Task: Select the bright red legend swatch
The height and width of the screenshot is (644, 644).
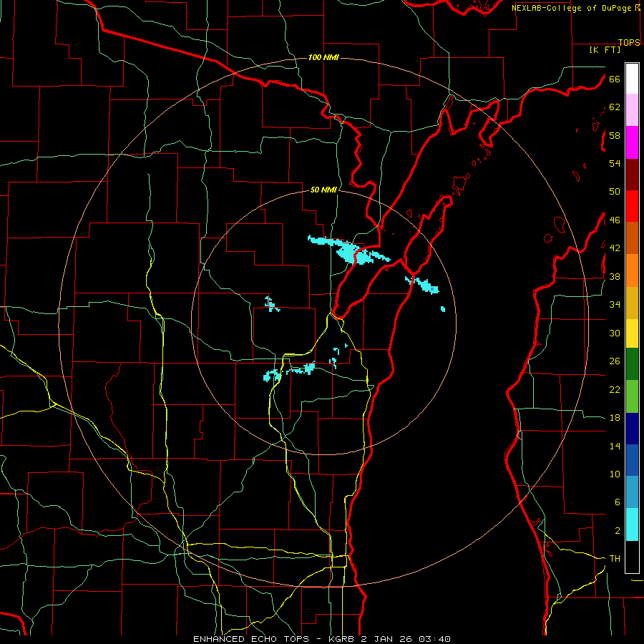Action: tap(632, 206)
